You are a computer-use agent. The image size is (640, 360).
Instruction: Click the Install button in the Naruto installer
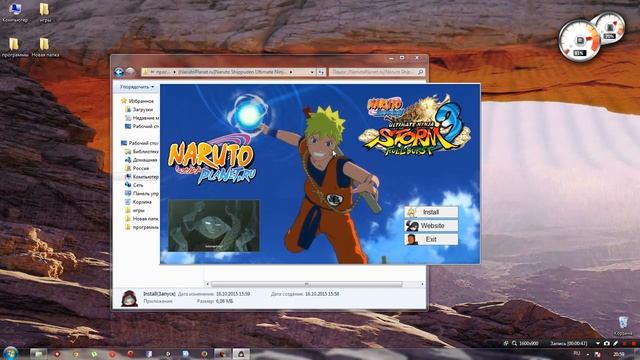click(431, 212)
